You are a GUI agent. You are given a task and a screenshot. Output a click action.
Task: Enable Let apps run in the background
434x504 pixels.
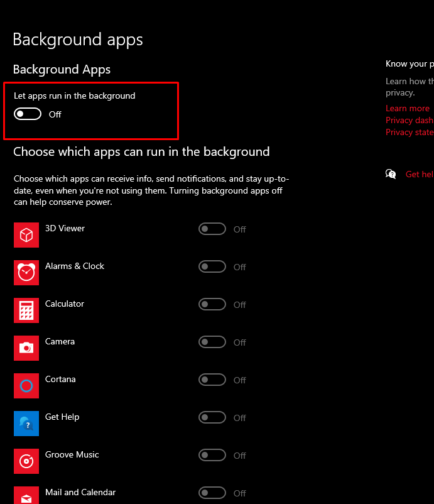point(28,114)
